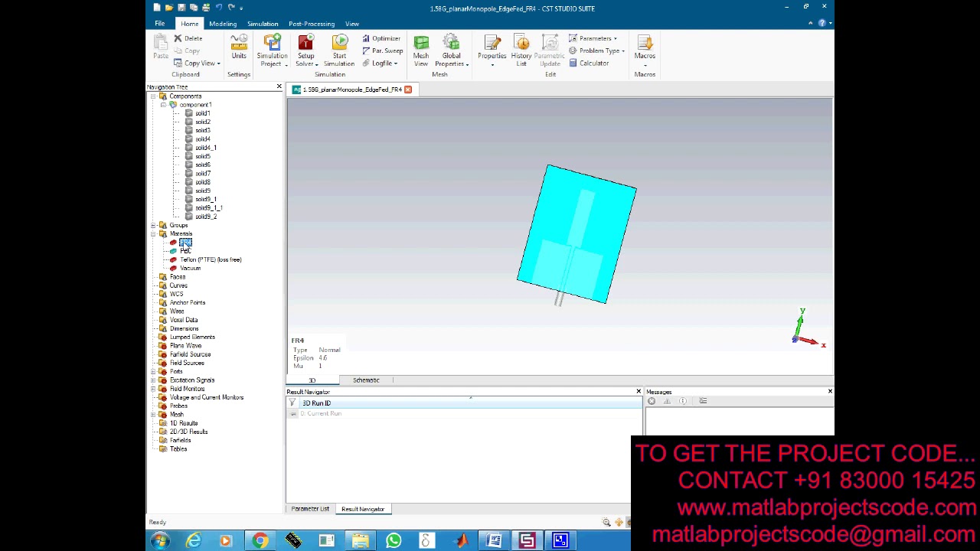Open WhatsApp from the taskbar
This screenshot has width=980, height=551.
(394, 541)
